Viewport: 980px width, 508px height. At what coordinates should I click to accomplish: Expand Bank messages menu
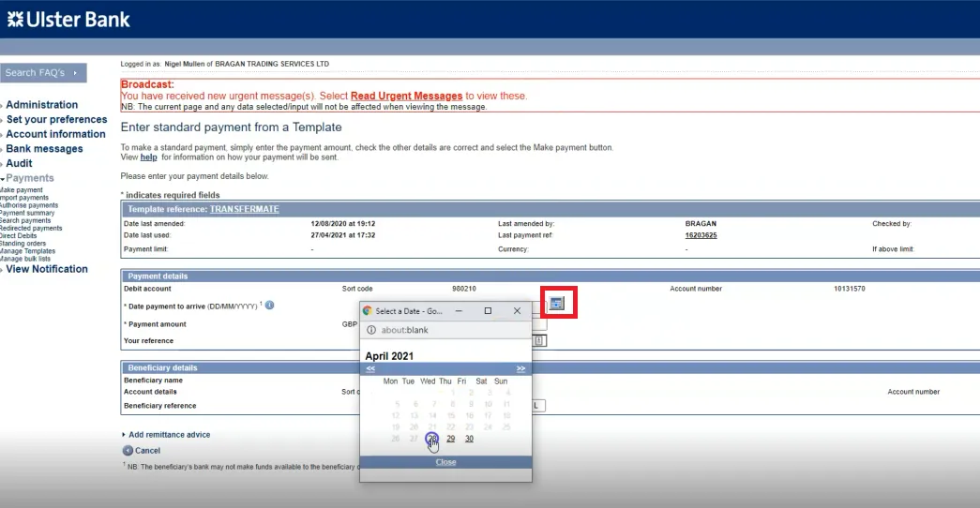[x=44, y=149]
